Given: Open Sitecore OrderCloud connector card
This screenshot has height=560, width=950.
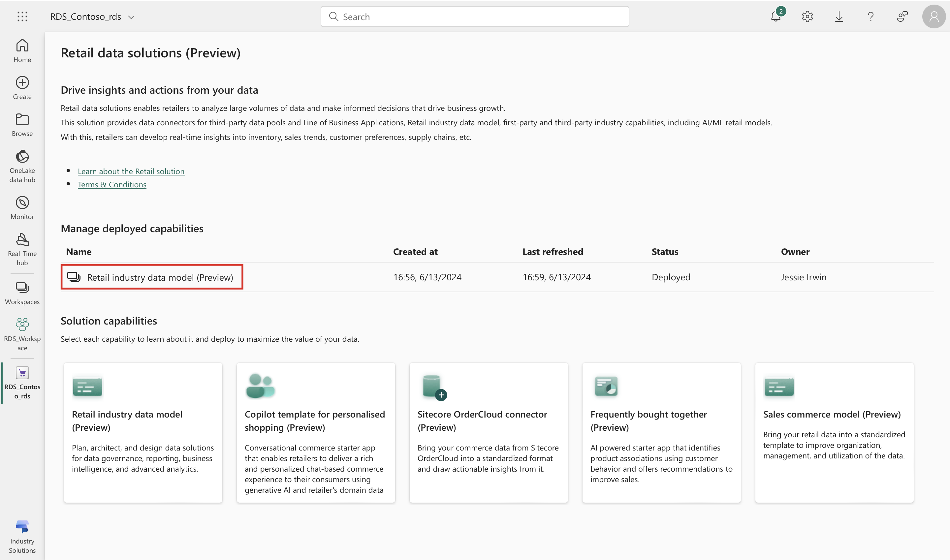Looking at the screenshot, I should click(489, 432).
